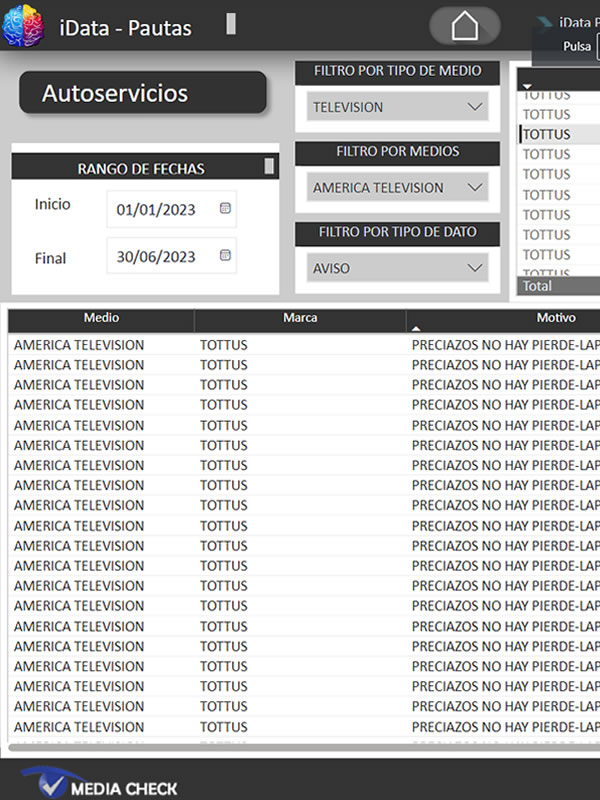
Task: Click the sort arrow under Motivo column
Action: [416, 329]
